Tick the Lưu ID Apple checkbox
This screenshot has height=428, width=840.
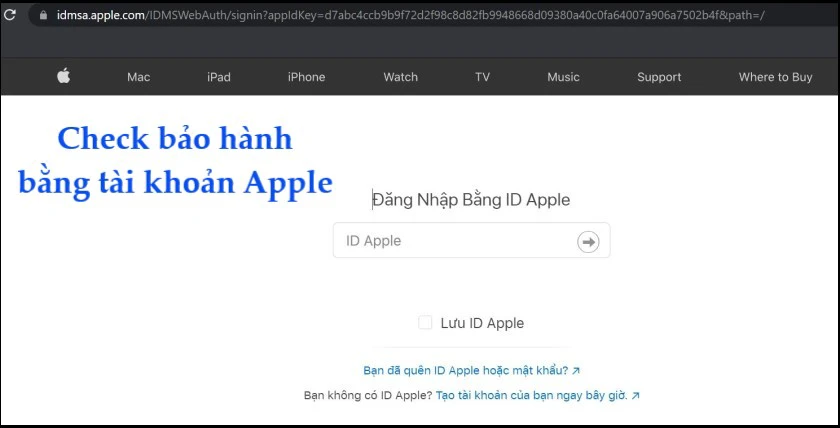(425, 322)
